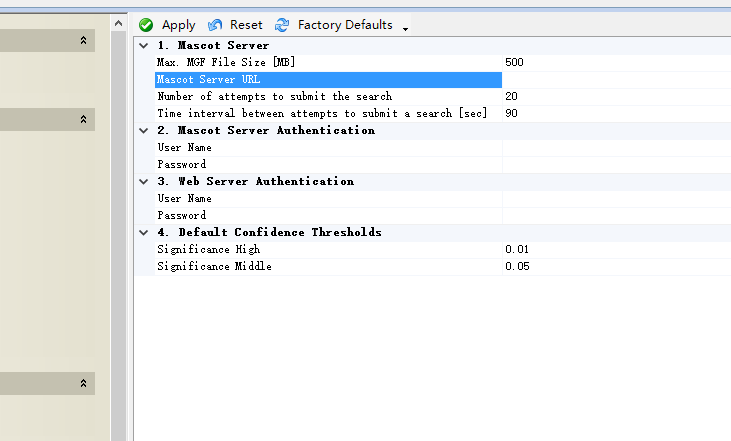Edit the time interval value 90
This screenshot has height=441, width=731.
point(616,113)
